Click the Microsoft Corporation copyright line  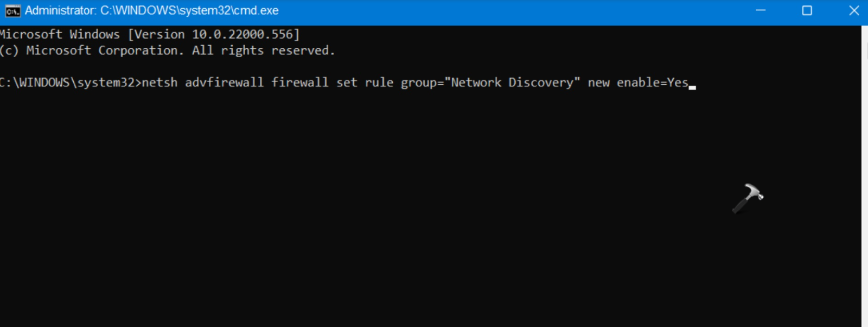[167, 51]
